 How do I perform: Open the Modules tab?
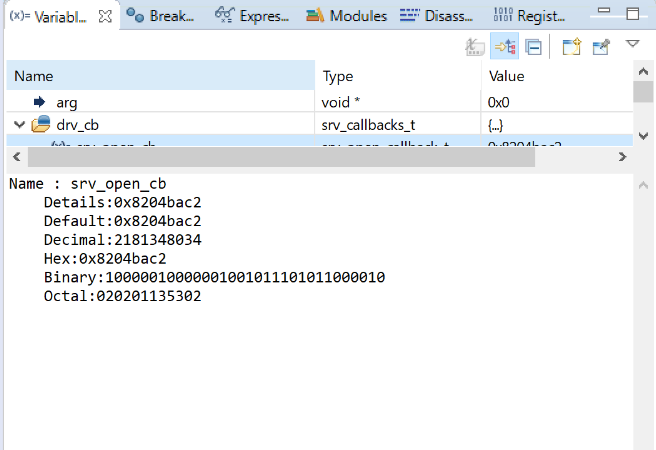pyautogui.click(x=346, y=16)
